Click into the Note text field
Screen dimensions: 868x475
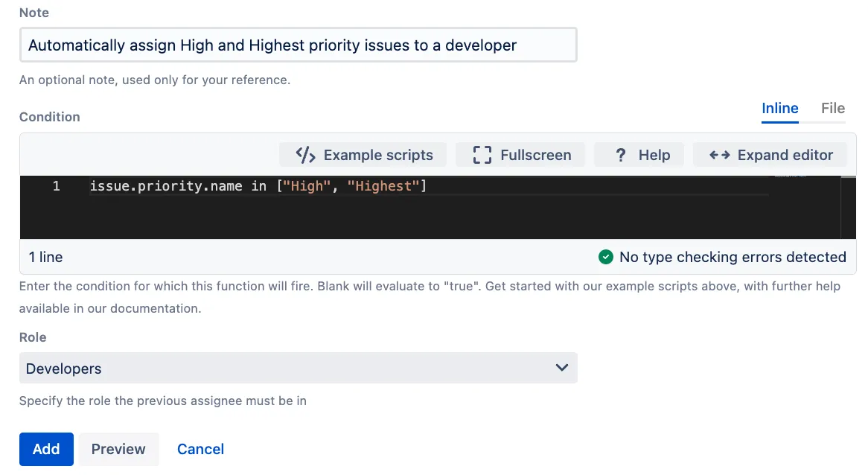point(299,45)
